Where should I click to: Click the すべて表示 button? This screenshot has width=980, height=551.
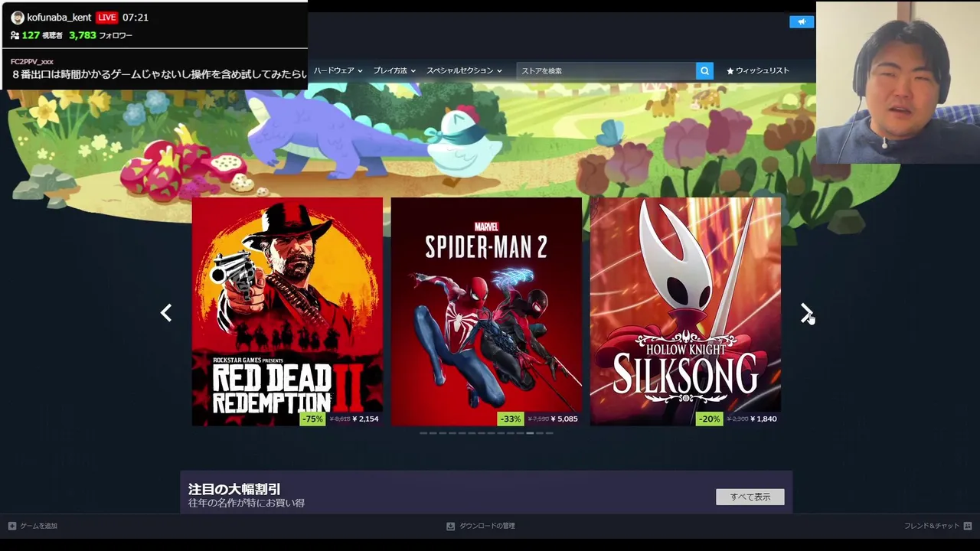click(x=750, y=497)
